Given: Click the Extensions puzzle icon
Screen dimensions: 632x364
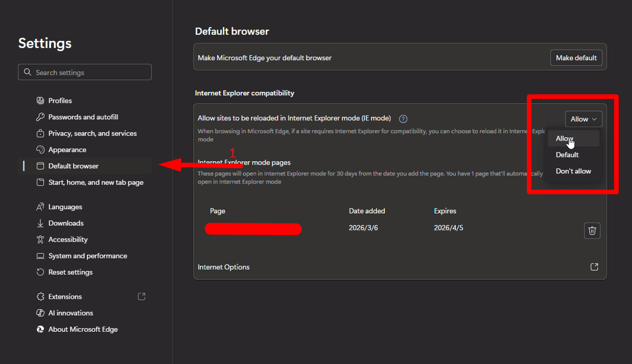Looking at the screenshot, I should (40, 296).
